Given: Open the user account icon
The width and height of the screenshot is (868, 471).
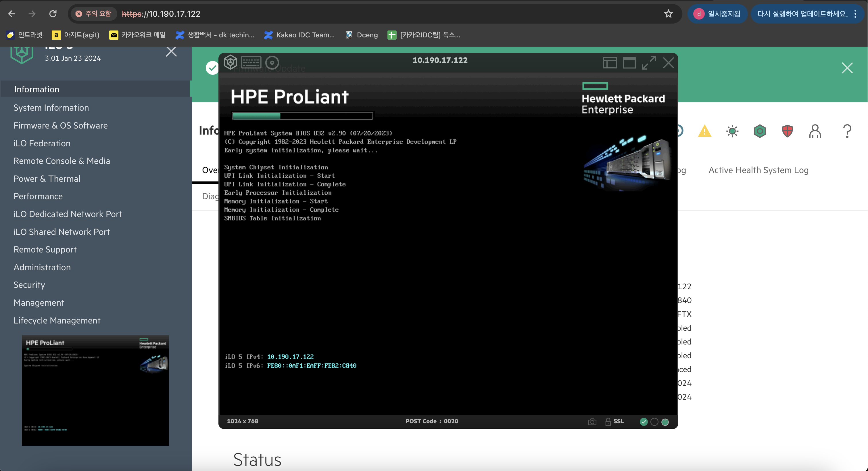Looking at the screenshot, I should [x=815, y=131].
